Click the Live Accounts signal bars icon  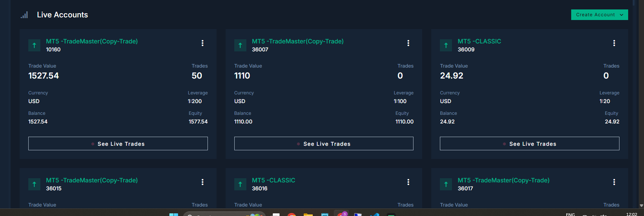pos(25,15)
